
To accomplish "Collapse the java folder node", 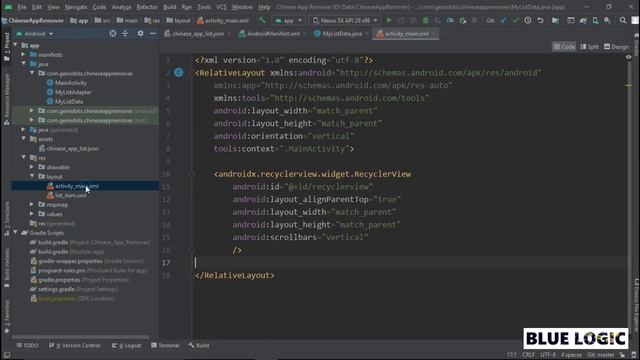I will (x=23, y=64).
